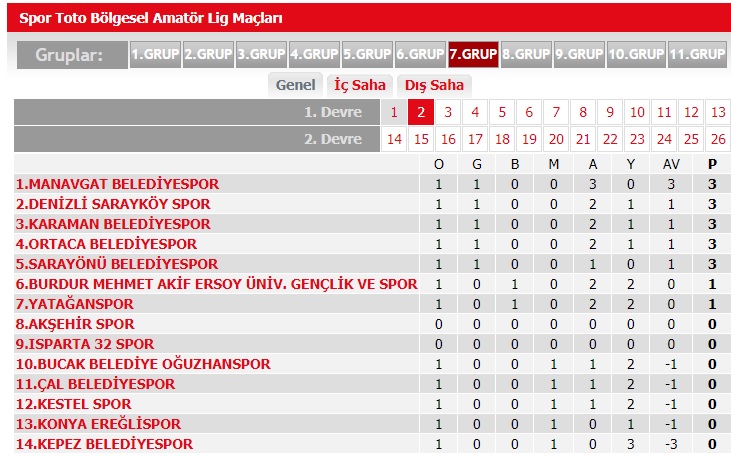The height and width of the screenshot is (456, 731).
Task: Show the Genel standings view
Action: point(296,85)
